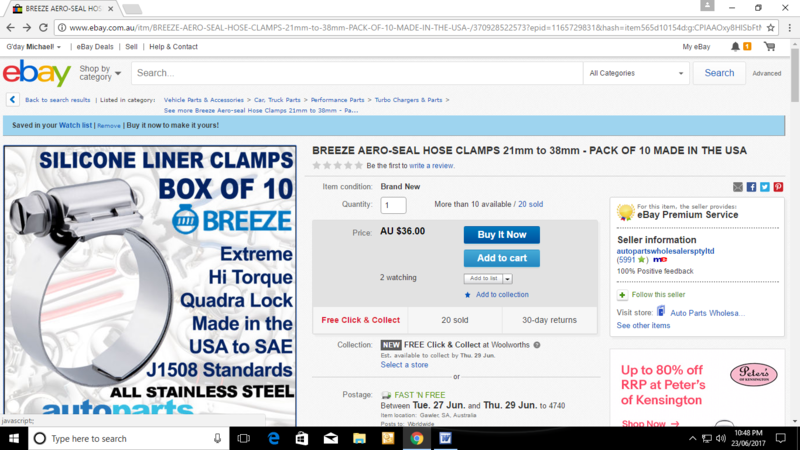The width and height of the screenshot is (800, 450).
Task: Open Microsoft Edge from taskbar
Action: click(273, 438)
